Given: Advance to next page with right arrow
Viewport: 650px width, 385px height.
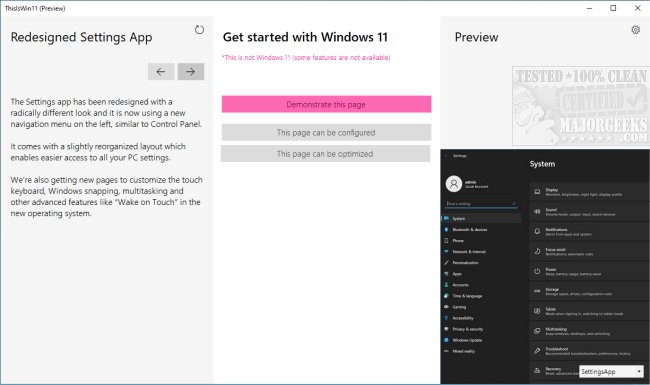Looking at the screenshot, I should (x=191, y=72).
